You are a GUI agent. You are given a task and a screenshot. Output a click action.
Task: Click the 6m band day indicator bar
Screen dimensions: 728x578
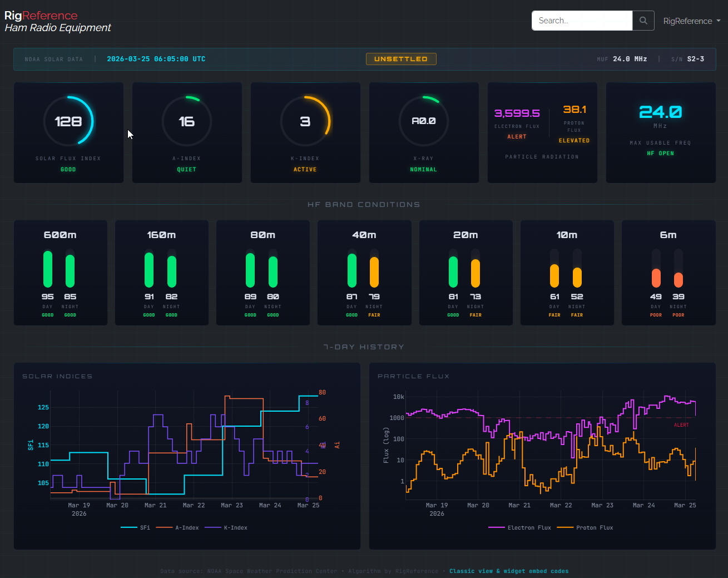tap(656, 269)
